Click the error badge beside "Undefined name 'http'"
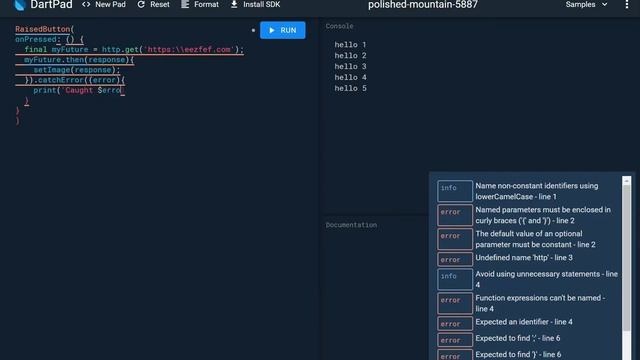This screenshot has width=640, height=360. coord(455,259)
